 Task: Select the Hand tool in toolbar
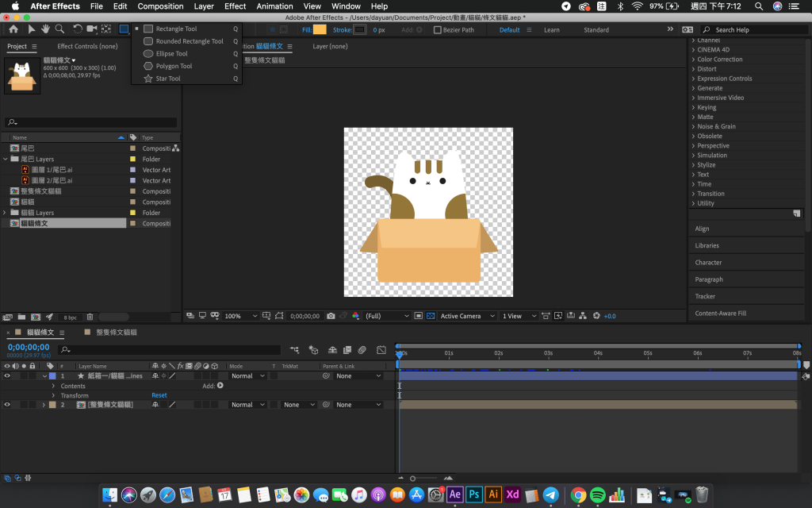point(46,29)
